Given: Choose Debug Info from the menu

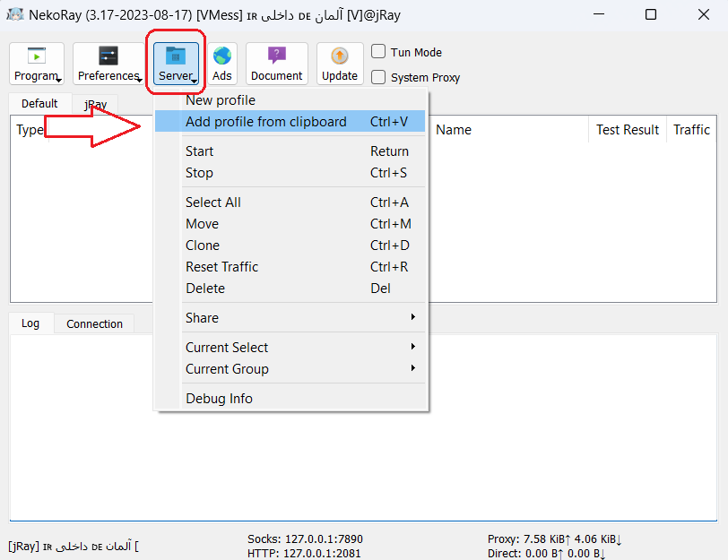Looking at the screenshot, I should [219, 399].
